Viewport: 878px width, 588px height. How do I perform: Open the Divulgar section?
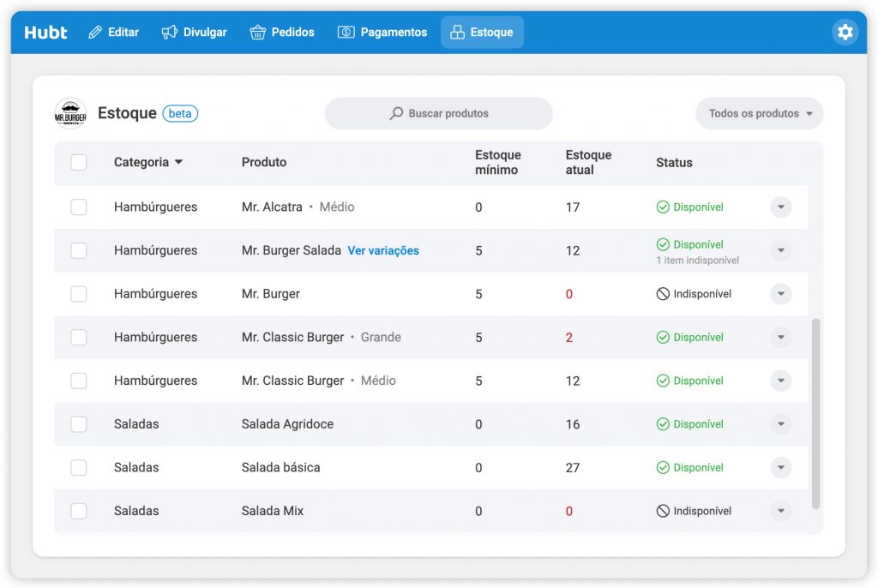coord(195,33)
